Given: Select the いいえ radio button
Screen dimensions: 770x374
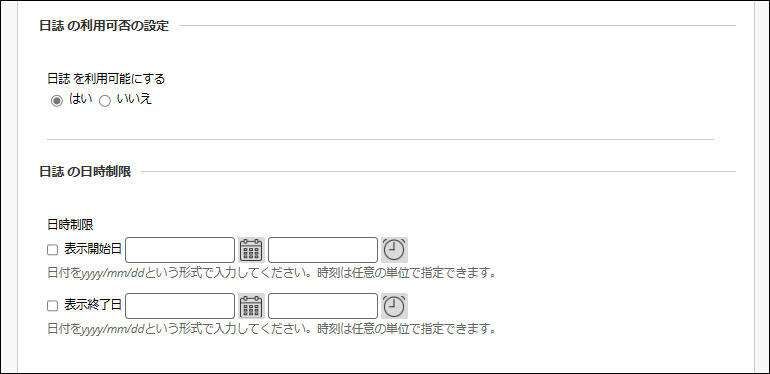Looking at the screenshot, I should (x=105, y=101).
